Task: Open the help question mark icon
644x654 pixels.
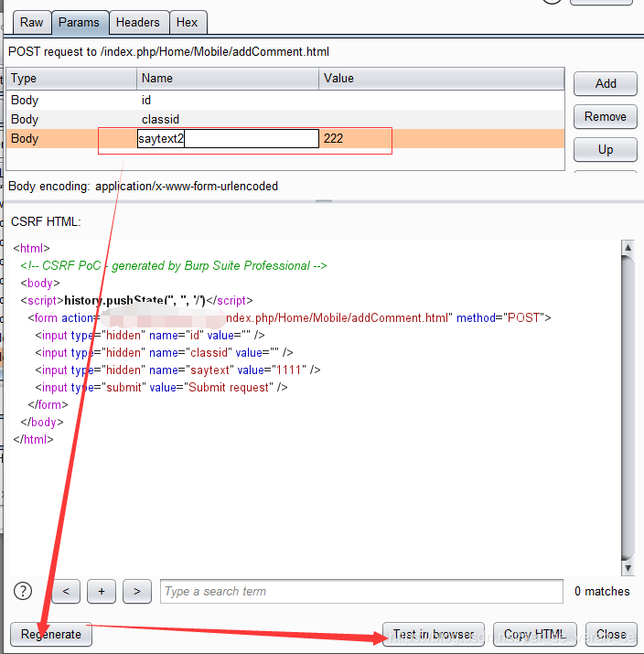Action: point(23,592)
